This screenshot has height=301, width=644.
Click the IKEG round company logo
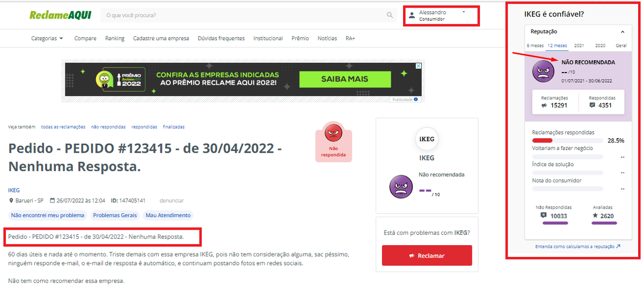click(x=426, y=139)
